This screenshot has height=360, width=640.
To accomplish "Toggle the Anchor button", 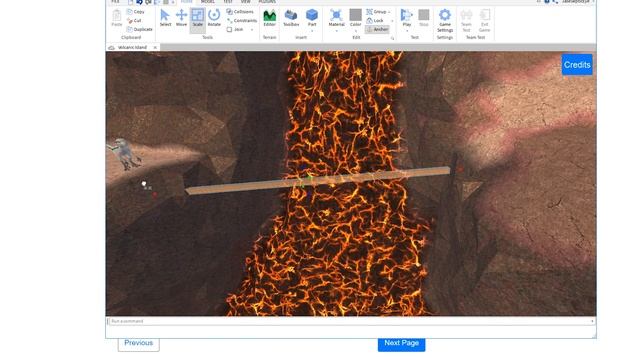I will (377, 29).
